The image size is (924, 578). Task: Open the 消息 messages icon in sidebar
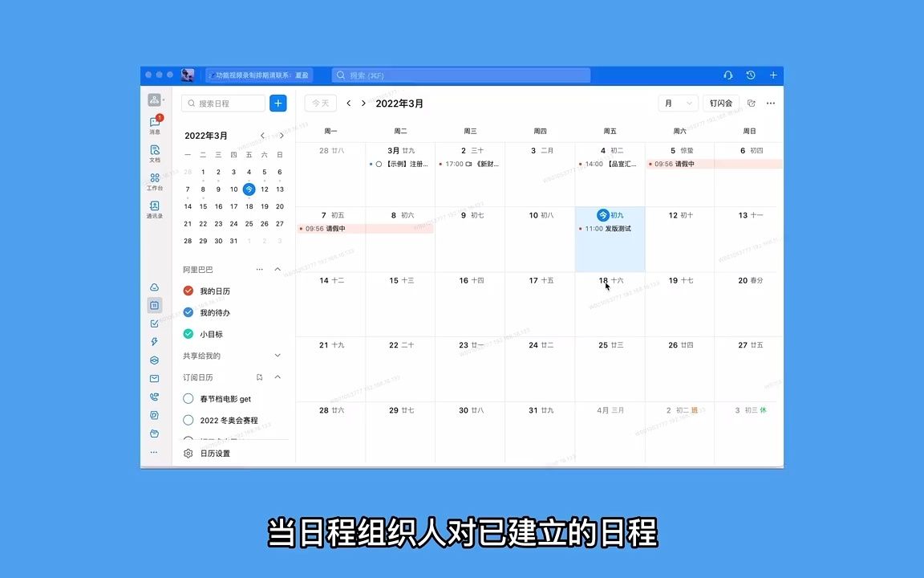(x=155, y=124)
